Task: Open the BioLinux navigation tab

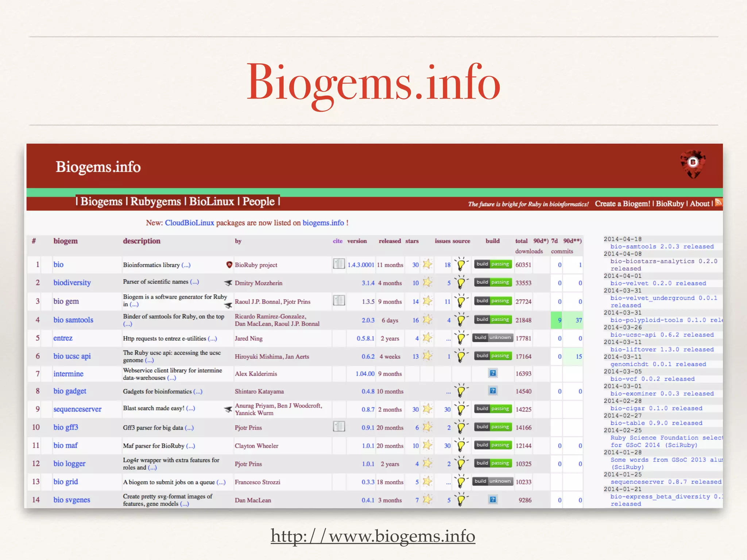Action: tap(212, 201)
